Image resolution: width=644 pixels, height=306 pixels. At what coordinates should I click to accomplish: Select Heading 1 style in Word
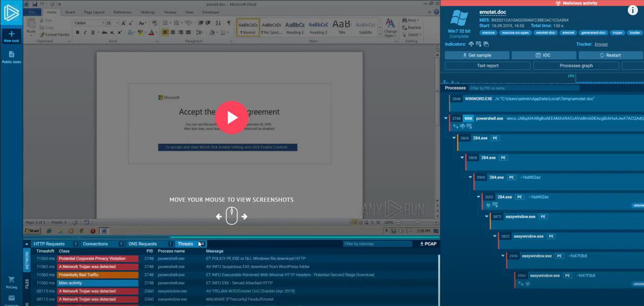point(295,27)
